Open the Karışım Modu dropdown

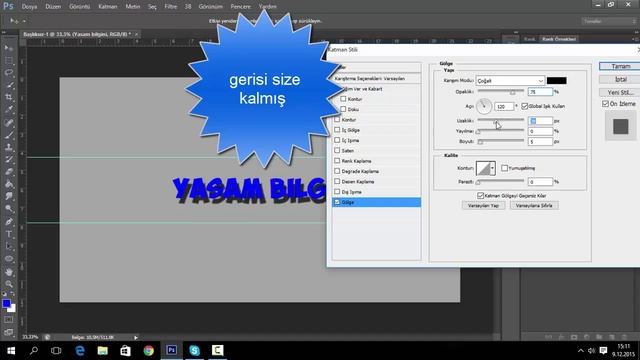pyautogui.click(x=510, y=81)
